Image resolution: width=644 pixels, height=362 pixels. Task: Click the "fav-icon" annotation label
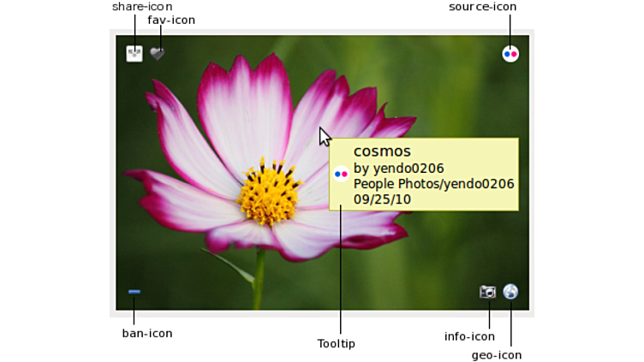171,20
